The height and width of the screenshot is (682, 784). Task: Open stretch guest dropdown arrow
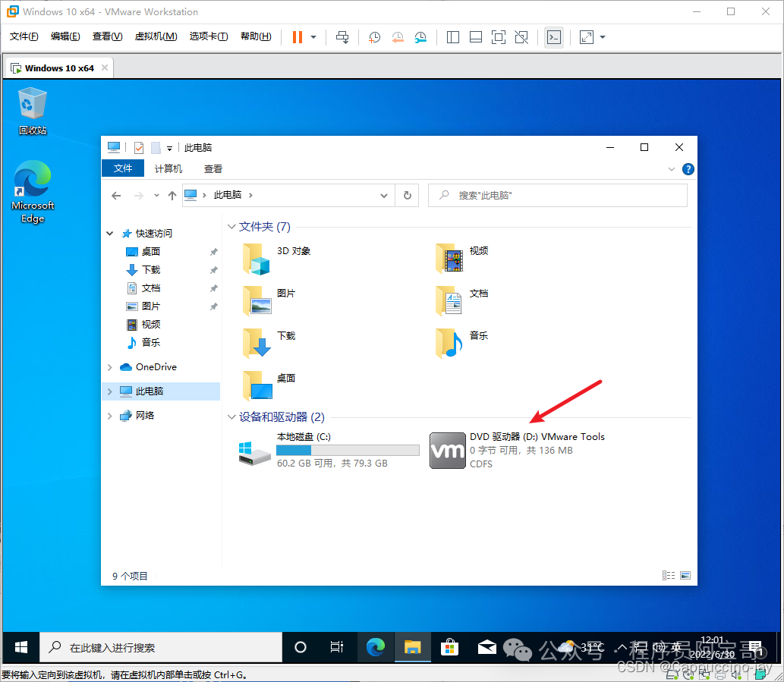(603, 37)
